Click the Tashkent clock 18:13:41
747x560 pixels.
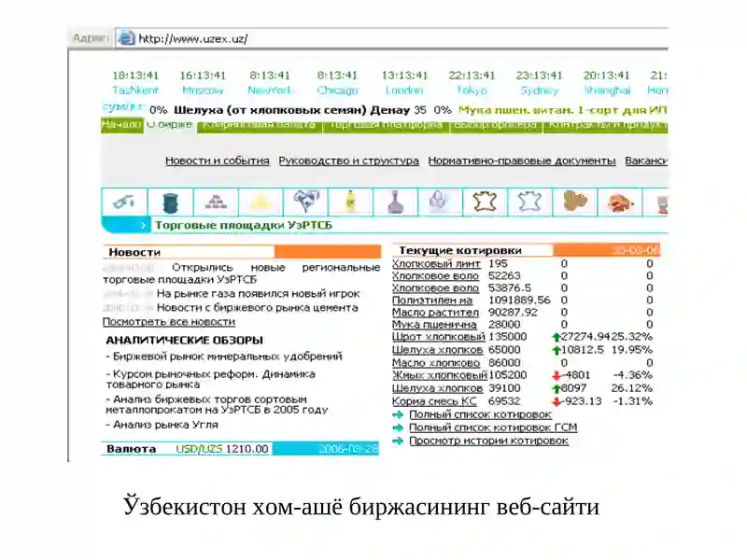pos(135,76)
